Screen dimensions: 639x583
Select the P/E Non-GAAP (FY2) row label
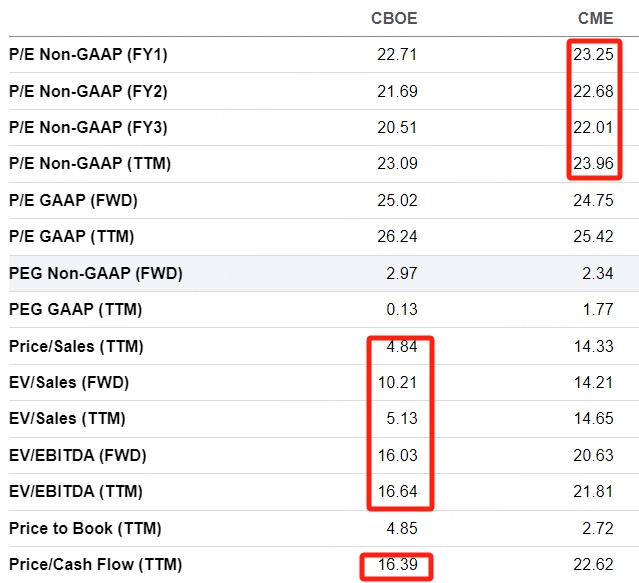(88, 91)
